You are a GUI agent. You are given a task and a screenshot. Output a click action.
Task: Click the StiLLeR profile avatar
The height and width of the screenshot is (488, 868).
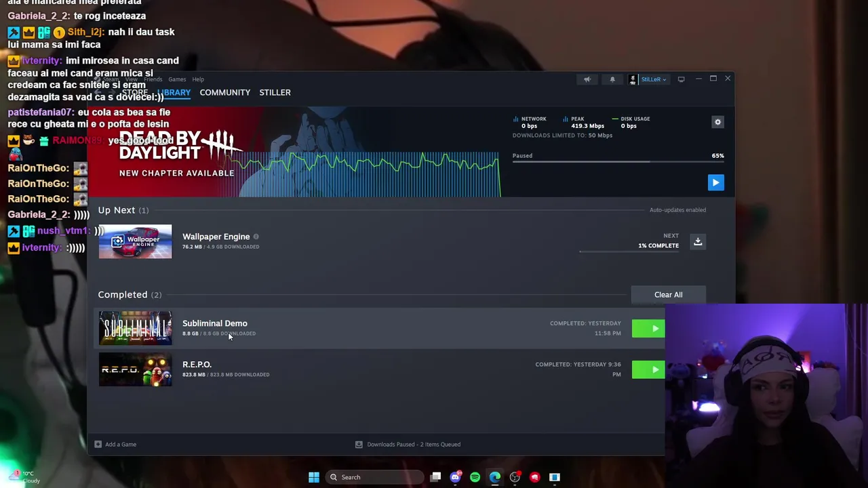click(633, 79)
